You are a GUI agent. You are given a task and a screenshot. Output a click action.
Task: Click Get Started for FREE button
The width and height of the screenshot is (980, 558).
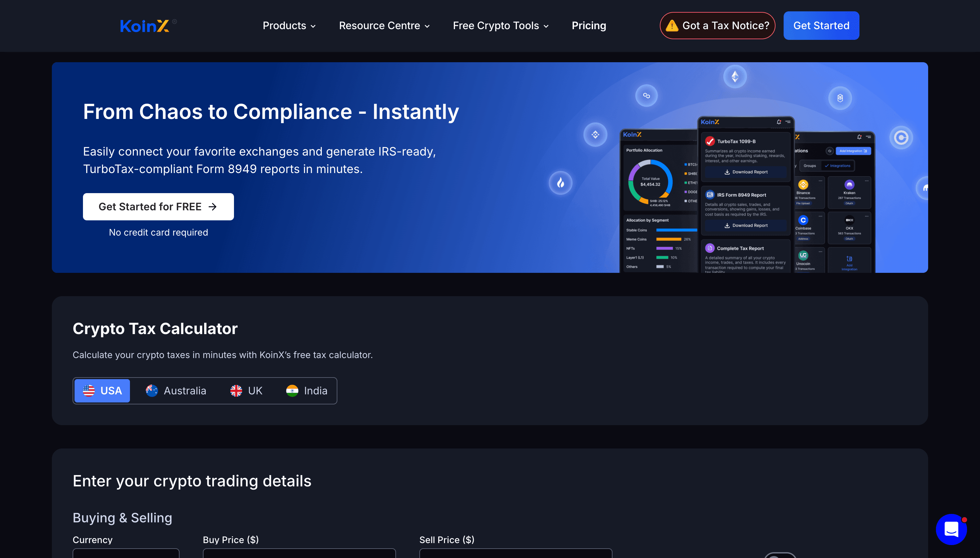tap(158, 206)
